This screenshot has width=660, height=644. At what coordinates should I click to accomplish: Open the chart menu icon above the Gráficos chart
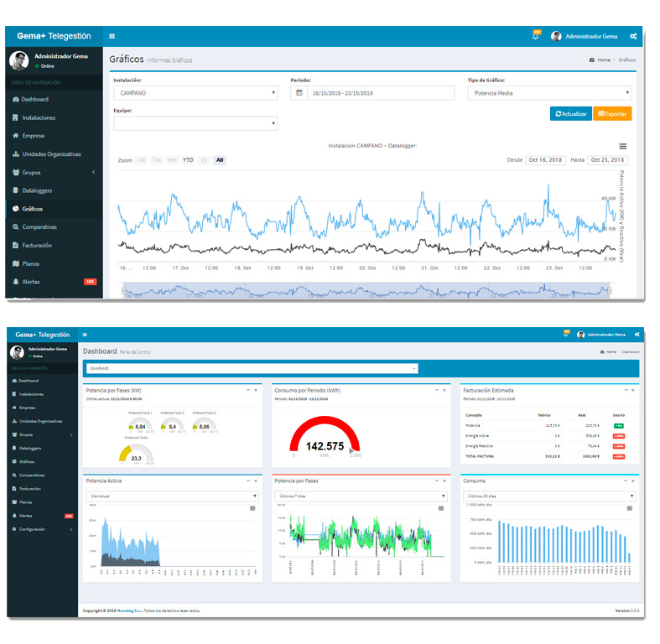(x=622, y=147)
